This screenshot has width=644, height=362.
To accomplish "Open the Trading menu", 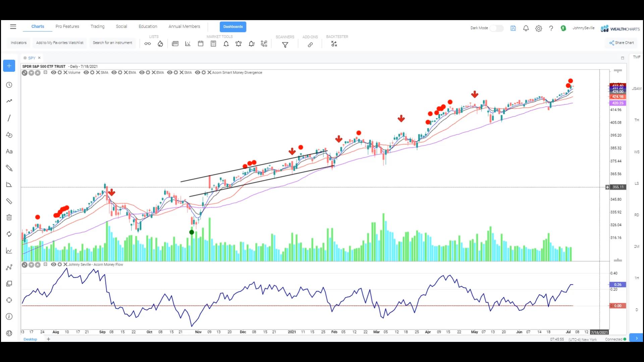I will pos(97,26).
